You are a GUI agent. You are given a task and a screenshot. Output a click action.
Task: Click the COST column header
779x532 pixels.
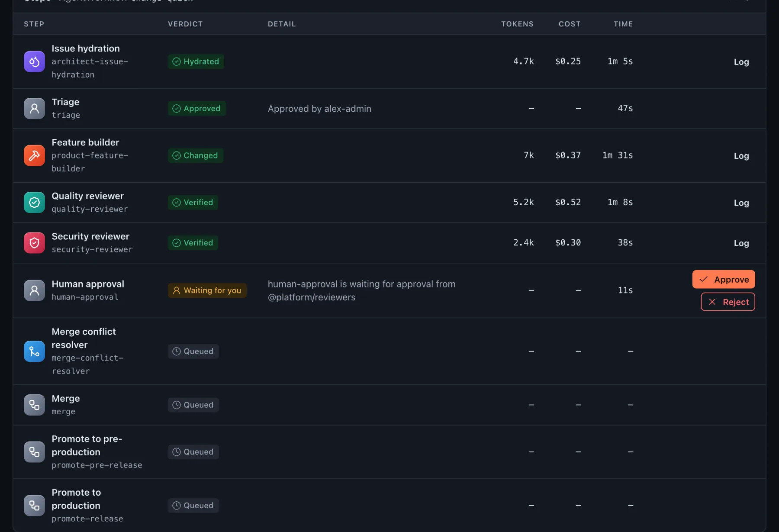[x=570, y=24]
